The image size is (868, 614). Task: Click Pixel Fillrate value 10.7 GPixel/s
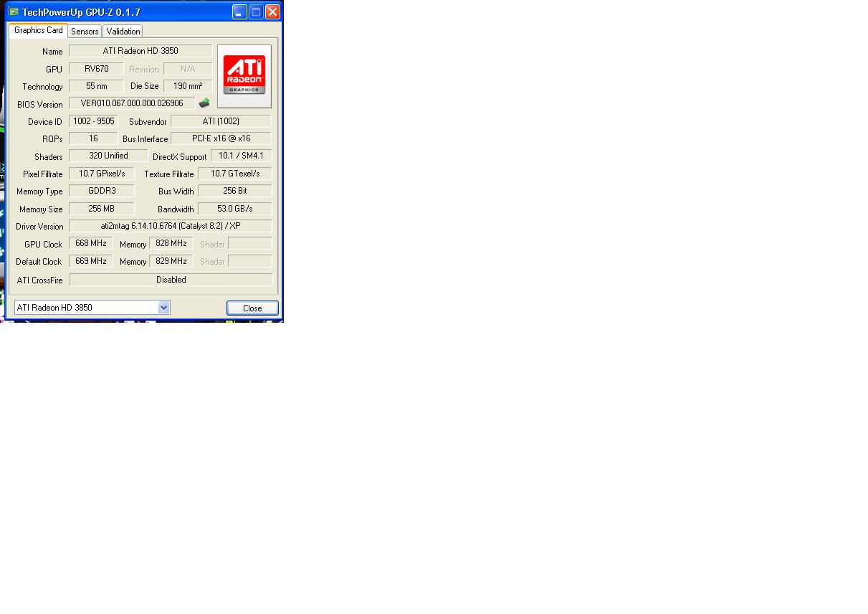[x=102, y=174]
